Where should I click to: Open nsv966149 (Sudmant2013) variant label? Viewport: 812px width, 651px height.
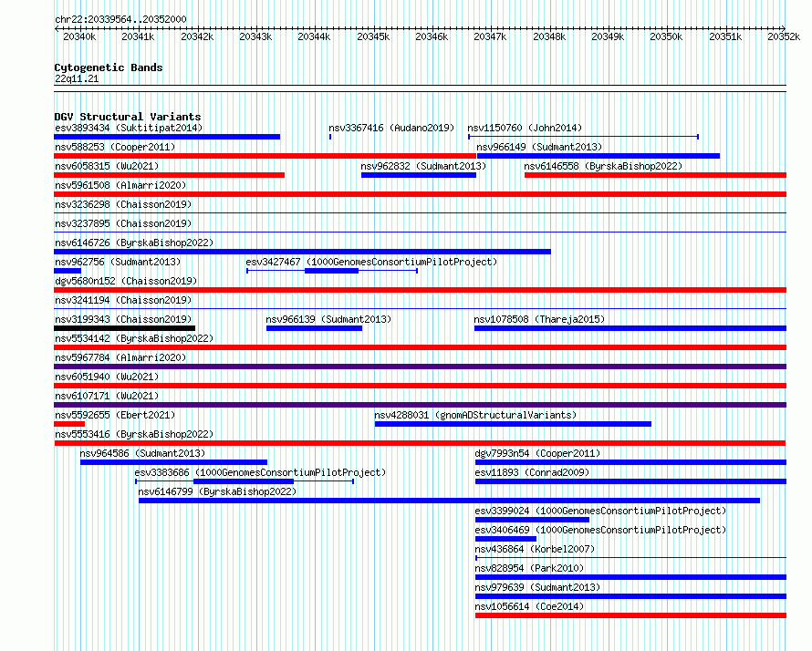(x=539, y=147)
